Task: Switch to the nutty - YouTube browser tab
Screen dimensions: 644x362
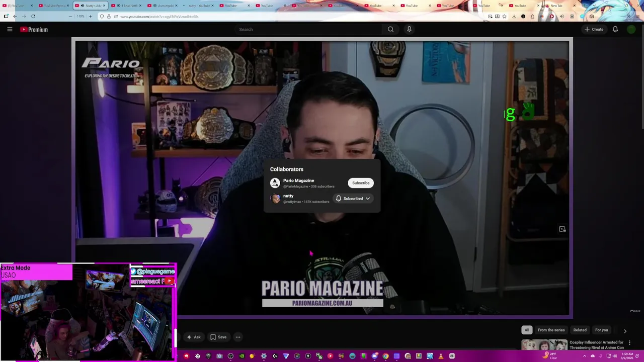Action: (199, 6)
